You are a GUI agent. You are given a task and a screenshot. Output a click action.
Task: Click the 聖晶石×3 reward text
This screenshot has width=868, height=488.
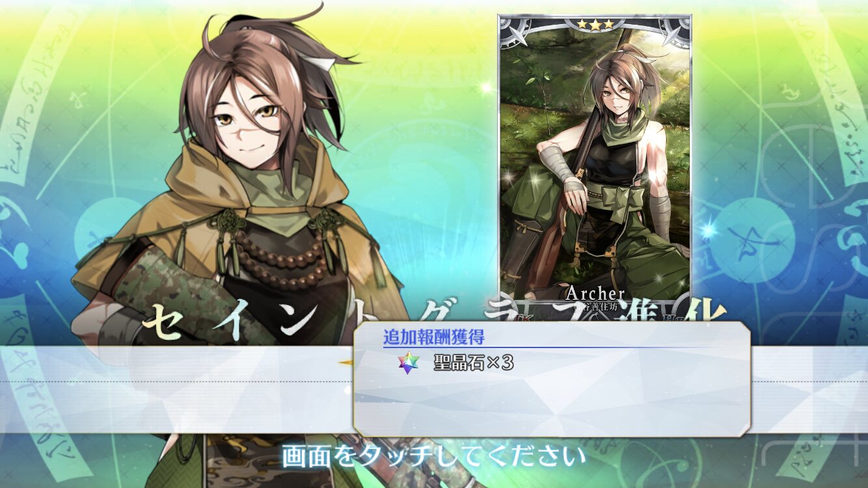tap(473, 363)
